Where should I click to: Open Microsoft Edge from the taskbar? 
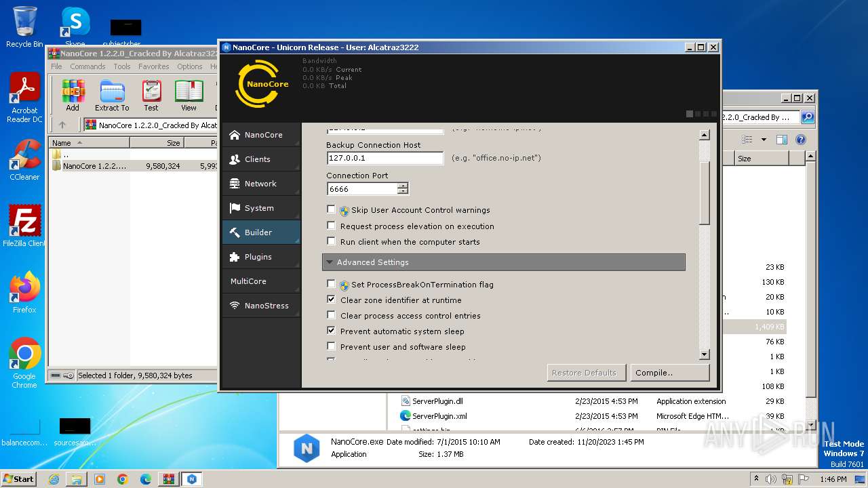point(146,479)
